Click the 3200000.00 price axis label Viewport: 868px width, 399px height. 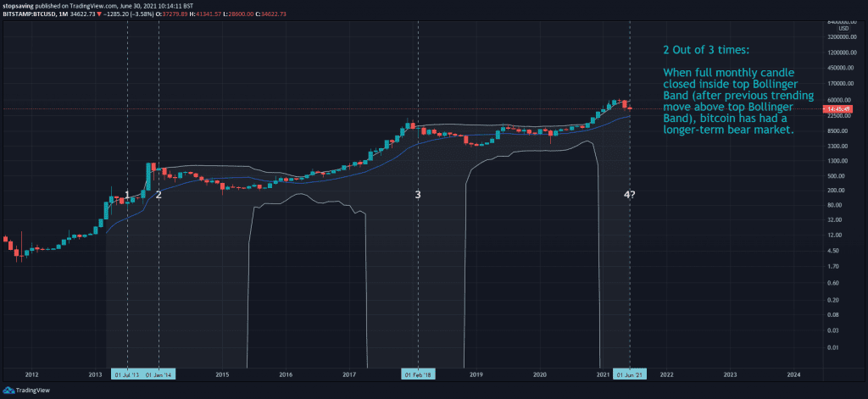click(843, 37)
